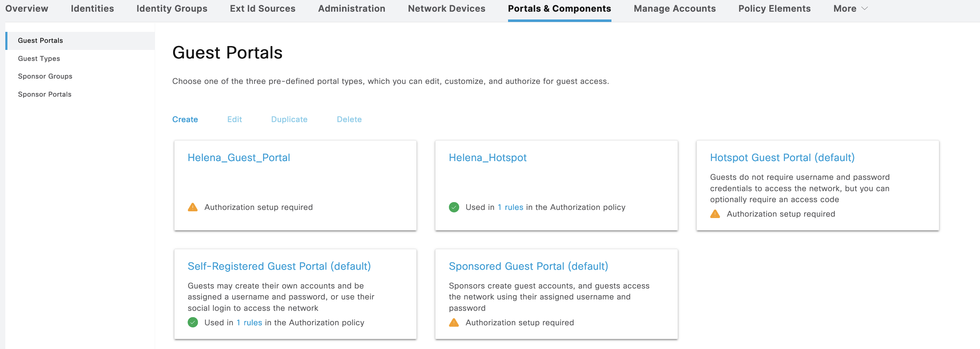Open Sponsored Guest Portal (default) link
Viewport: 980px width, 349px height.
[x=528, y=266]
